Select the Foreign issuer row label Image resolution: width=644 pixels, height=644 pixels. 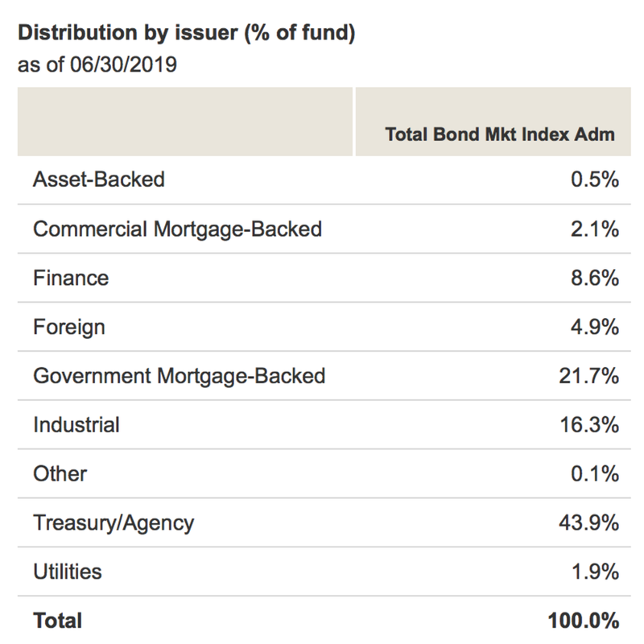coord(69,328)
